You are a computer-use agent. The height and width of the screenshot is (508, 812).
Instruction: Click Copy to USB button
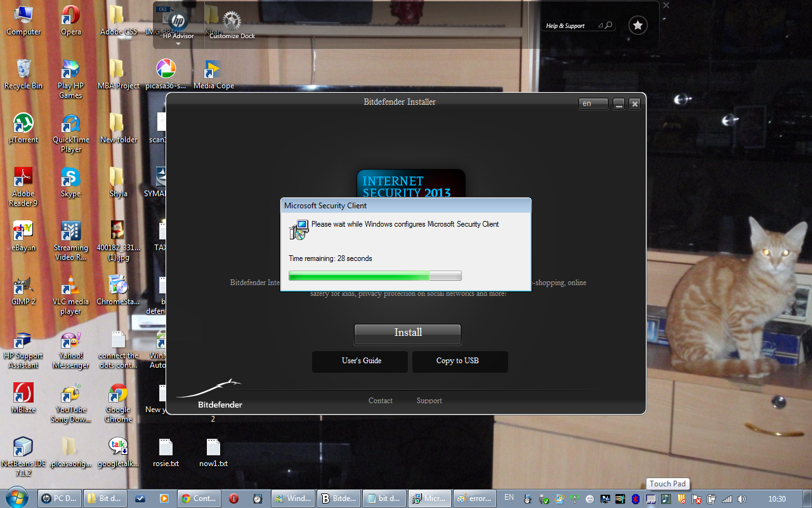coord(460,361)
